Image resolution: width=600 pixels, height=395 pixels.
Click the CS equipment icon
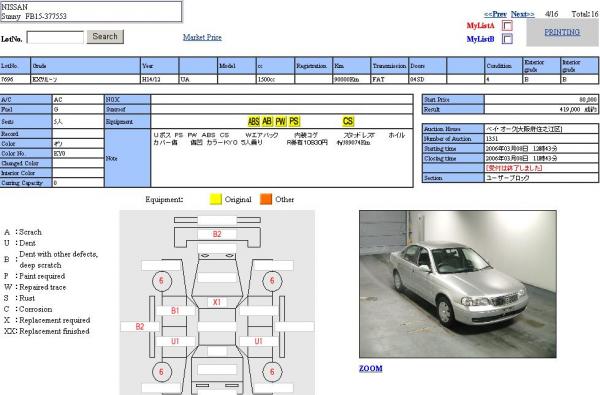(348, 121)
